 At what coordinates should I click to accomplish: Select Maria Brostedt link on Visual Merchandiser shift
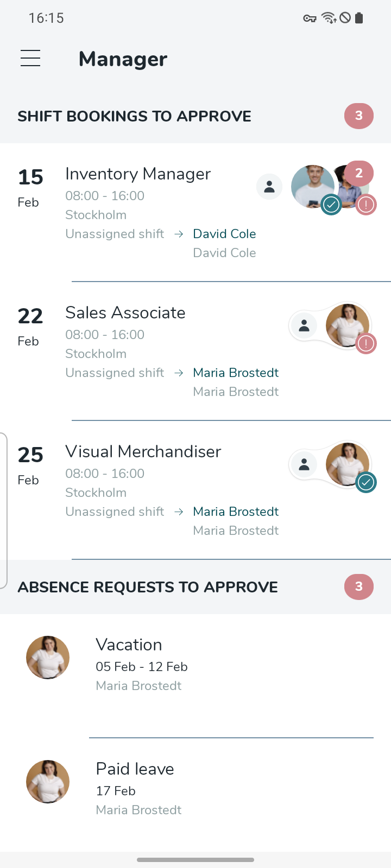(236, 512)
